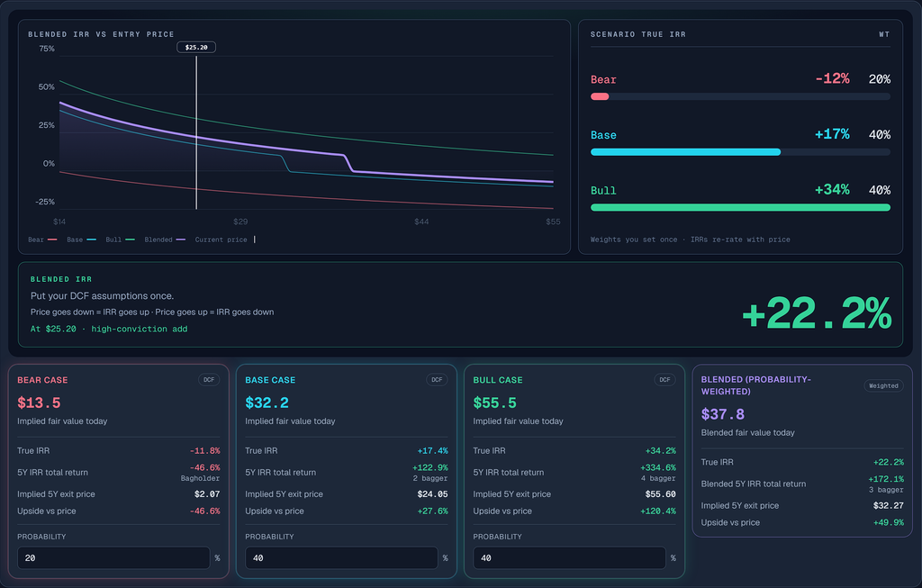Click the +49.9% blended upside vs price
Viewport: 922px width, 588px height.
point(889,523)
